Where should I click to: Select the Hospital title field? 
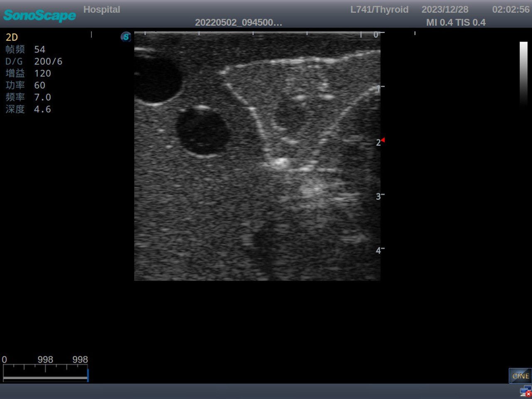point(102,9)
